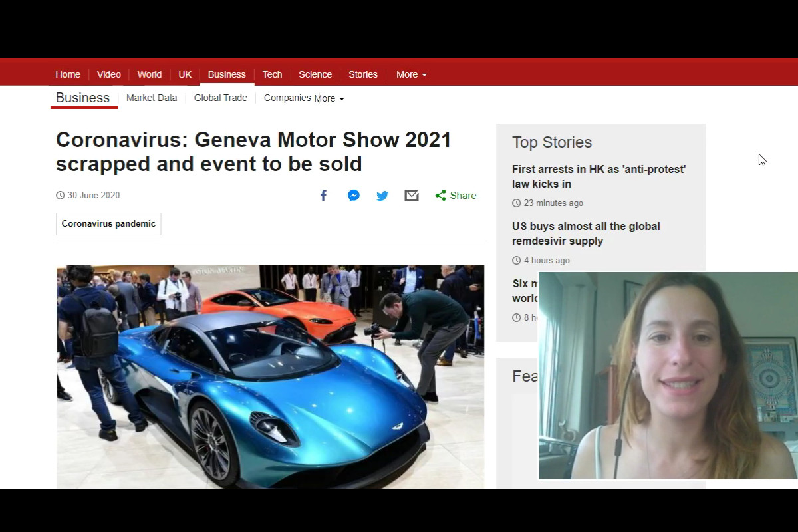Open Global Trade sub-navigation link
The image size is (798, 532).
pos(220,98)
